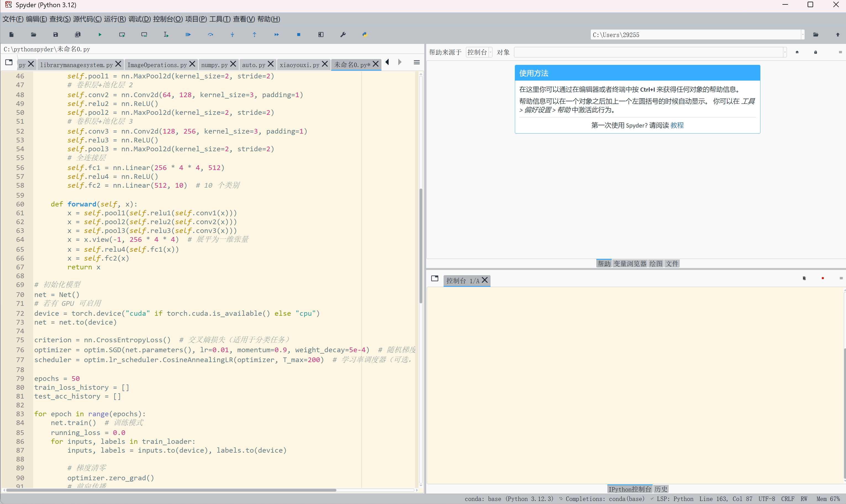This screenshot has height=504, width=846.
Task: Open the 教程 tutorial link
Action: pyautogui.click(x=677, y=125)
